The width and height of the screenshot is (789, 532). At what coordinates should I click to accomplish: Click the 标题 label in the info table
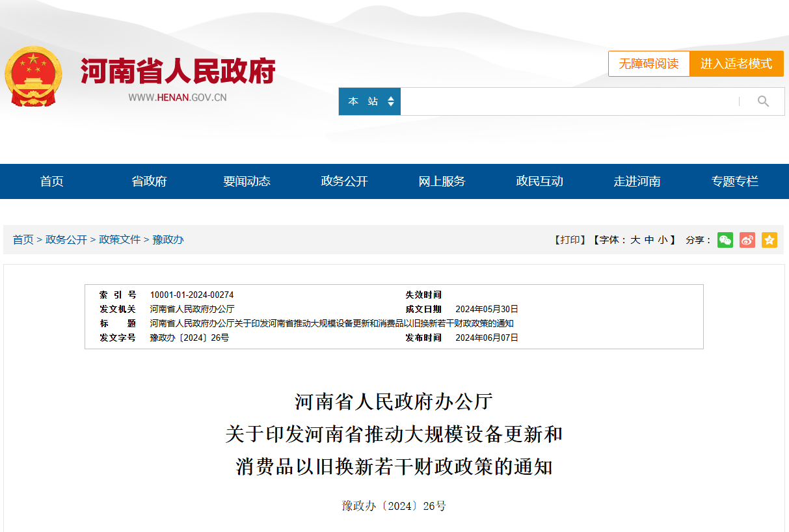click(118, 323)
